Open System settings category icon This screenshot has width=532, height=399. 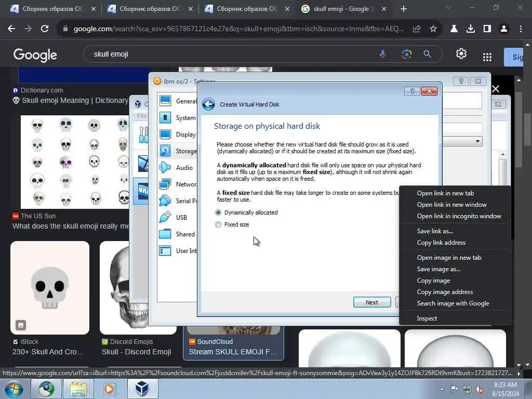[x=165, y=117]
